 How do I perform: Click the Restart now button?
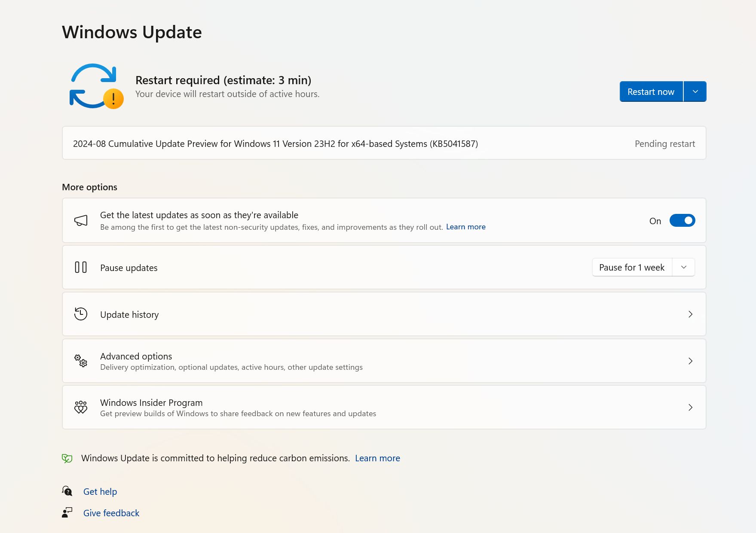coord(651,91)
